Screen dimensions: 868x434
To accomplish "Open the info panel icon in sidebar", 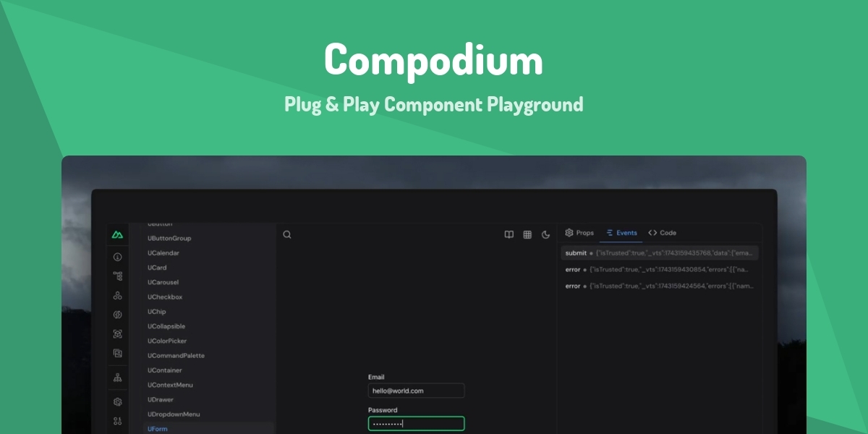I will 117,257.
